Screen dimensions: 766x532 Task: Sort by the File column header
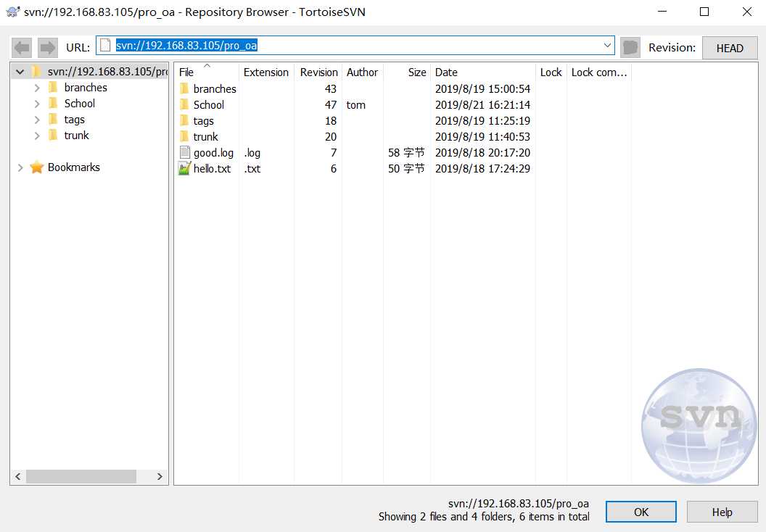click(207, 72)
